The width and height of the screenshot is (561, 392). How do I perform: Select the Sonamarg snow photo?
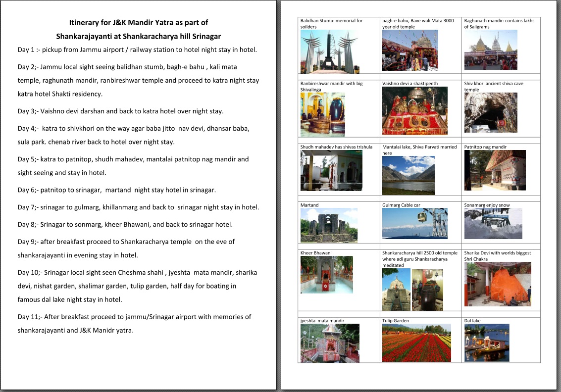(493, 223)
